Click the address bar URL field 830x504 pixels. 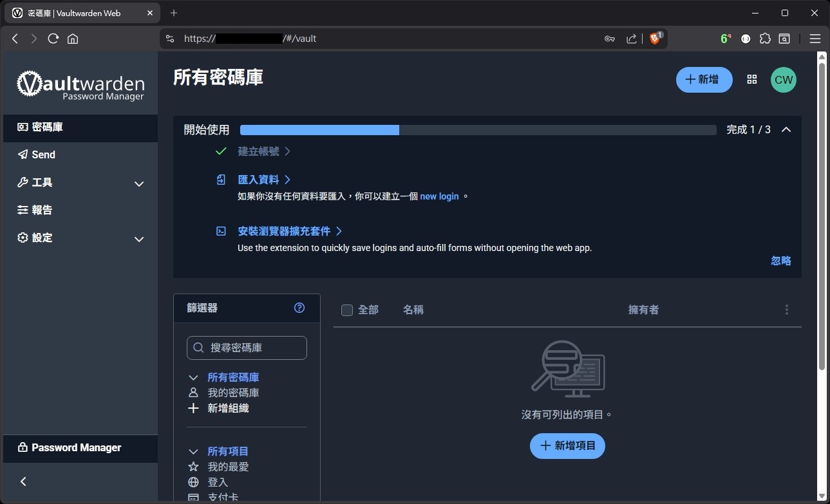click(386, 39)
